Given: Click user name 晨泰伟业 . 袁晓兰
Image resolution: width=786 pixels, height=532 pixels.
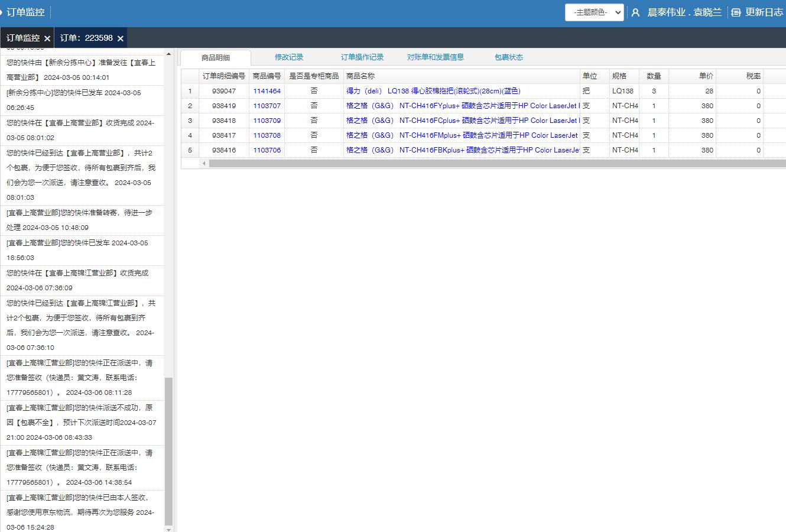Looking at the screenshot, I should [x=684, y=12].
